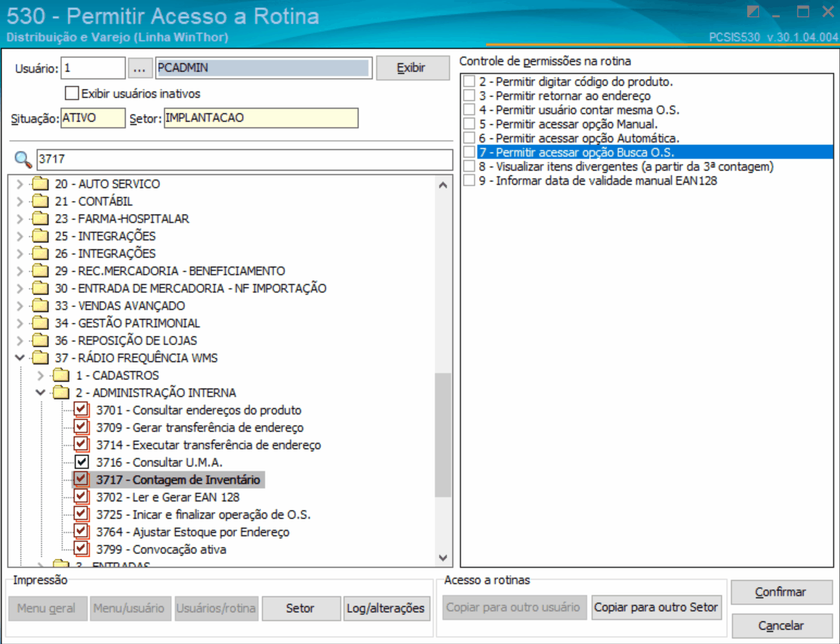Click folder icon of 30 - ENTRADA DE MERCADORIA
840x644 pixels.
(x=40, y=288)
